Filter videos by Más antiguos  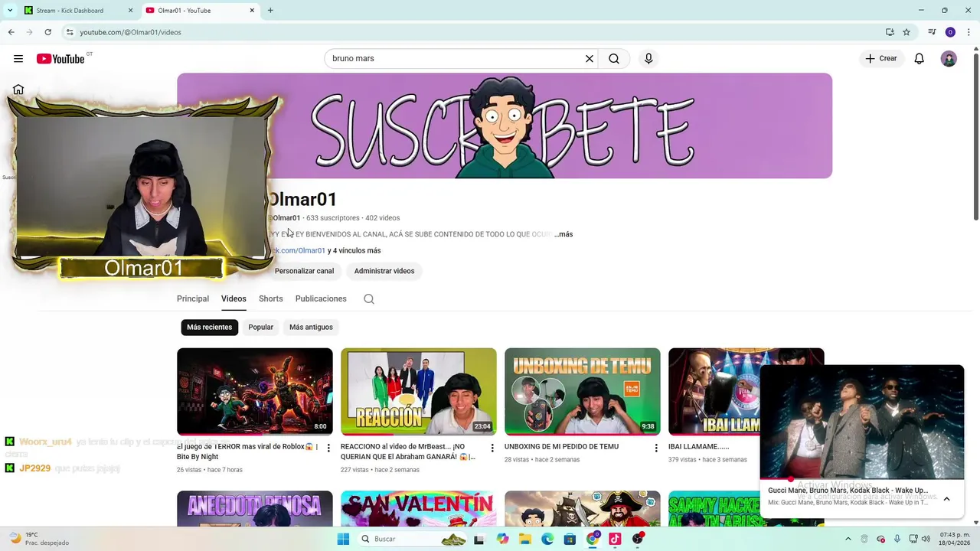[x=311, y=328]
